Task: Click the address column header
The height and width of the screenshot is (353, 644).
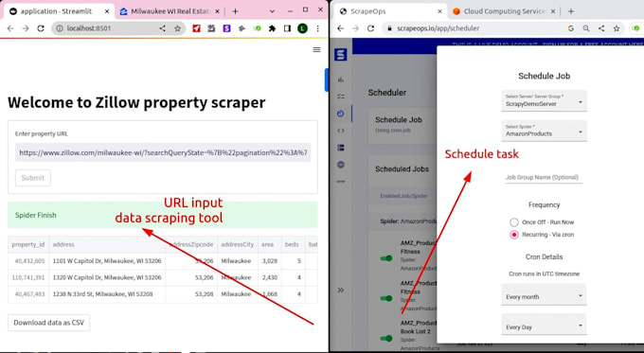Action: (107, 244)
